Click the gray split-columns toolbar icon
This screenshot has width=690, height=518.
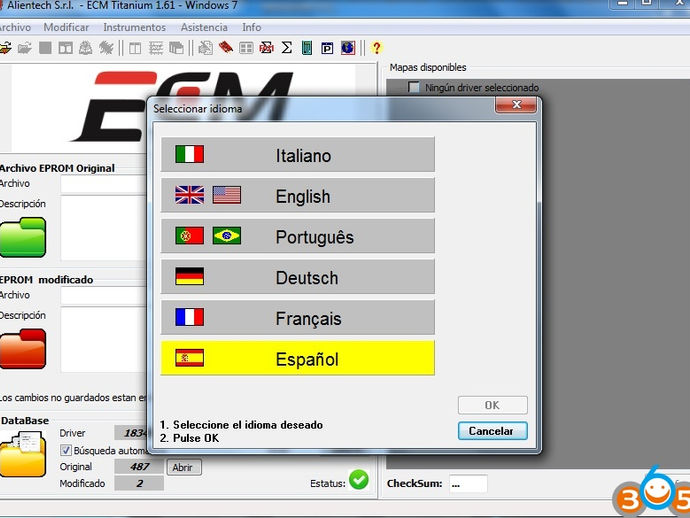click(135, 48)
